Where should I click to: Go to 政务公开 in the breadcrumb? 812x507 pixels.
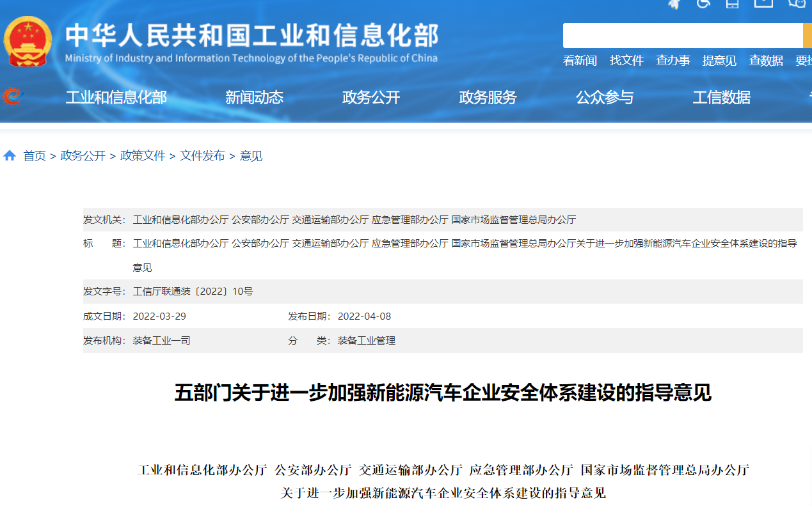pos(83,156)
